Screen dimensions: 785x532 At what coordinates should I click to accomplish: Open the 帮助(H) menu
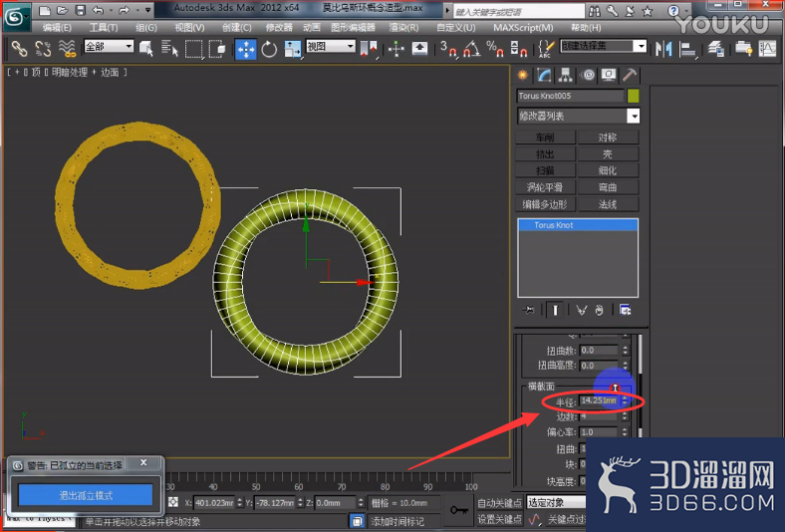[586, 28]
